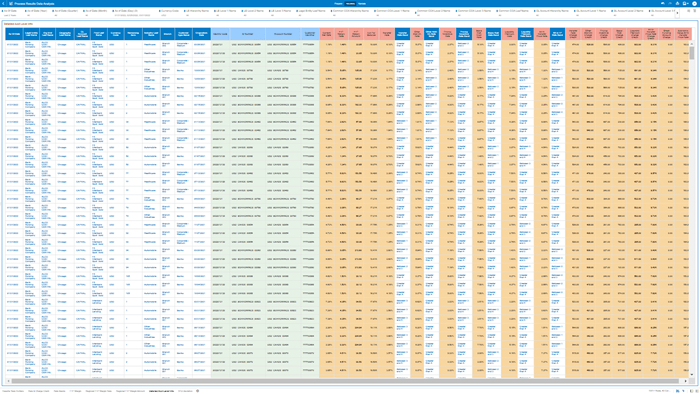Click the Redo icon in the header

pos(670,3)
